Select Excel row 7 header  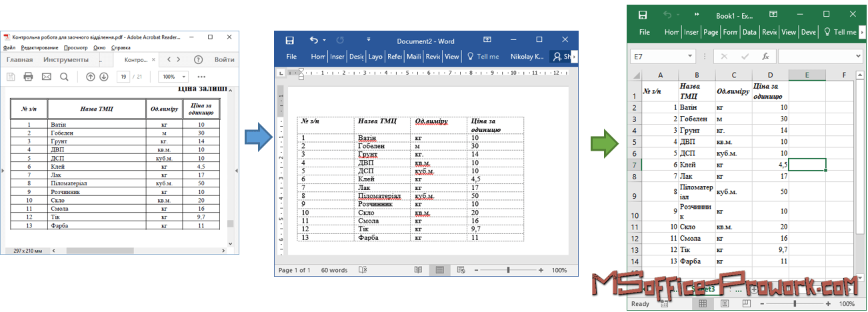635,165
